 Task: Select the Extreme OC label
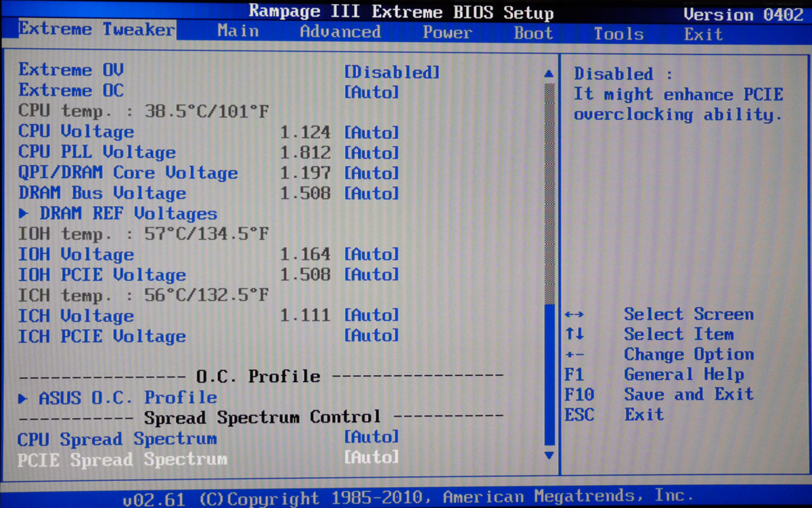(x=71, y=91)
